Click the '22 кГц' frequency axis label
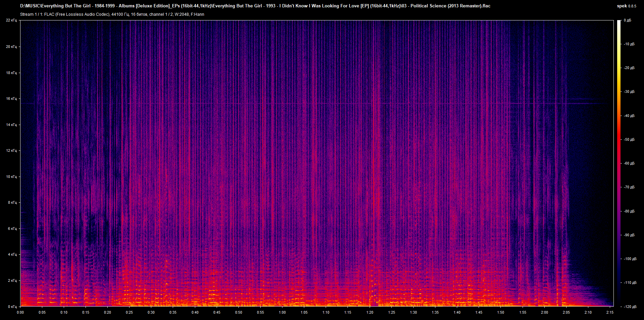Viewport: 644px width, 320px height. coord(11,20)
